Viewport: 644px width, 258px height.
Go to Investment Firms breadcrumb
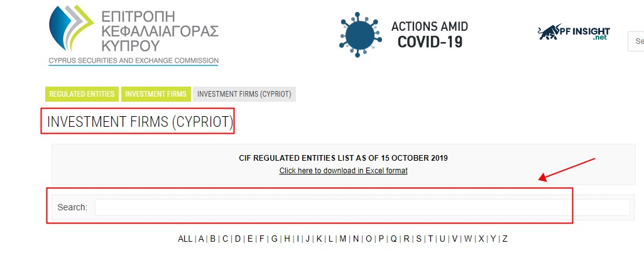tap(156, 94)
